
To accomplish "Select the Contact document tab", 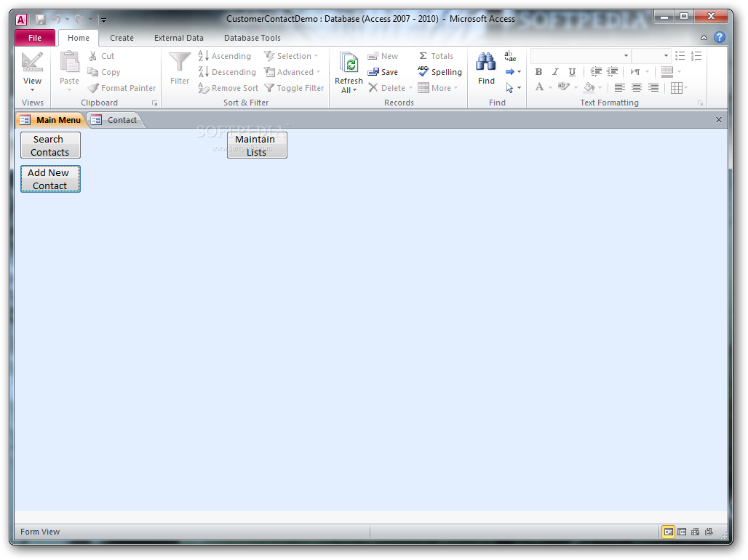I will point(114,120).
